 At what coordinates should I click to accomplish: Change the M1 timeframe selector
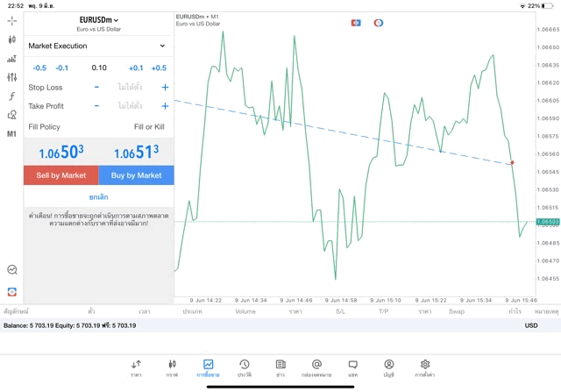pyautogui.click(x=11, y=134)
